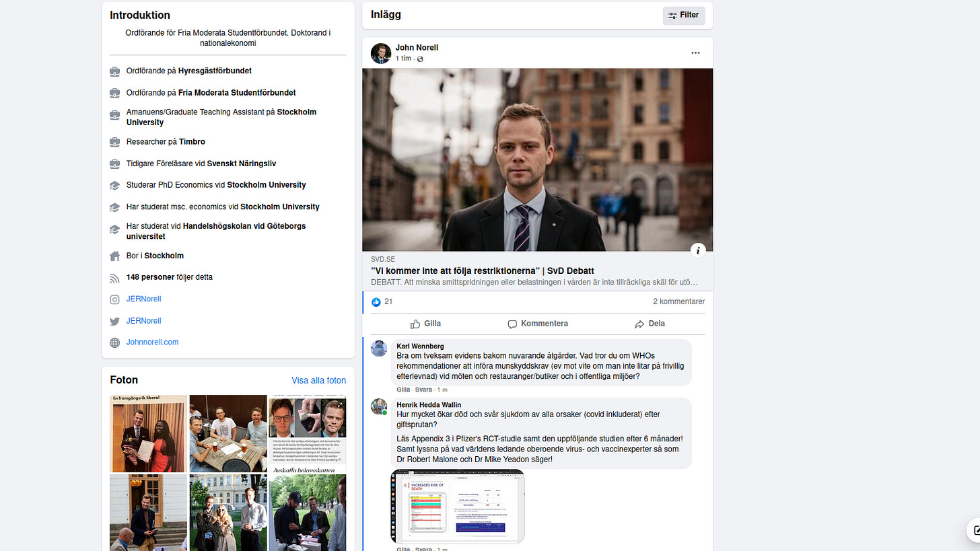Open 'Visa alla foton' link
This screenshot has width=980, height=551.
point(319,380)
